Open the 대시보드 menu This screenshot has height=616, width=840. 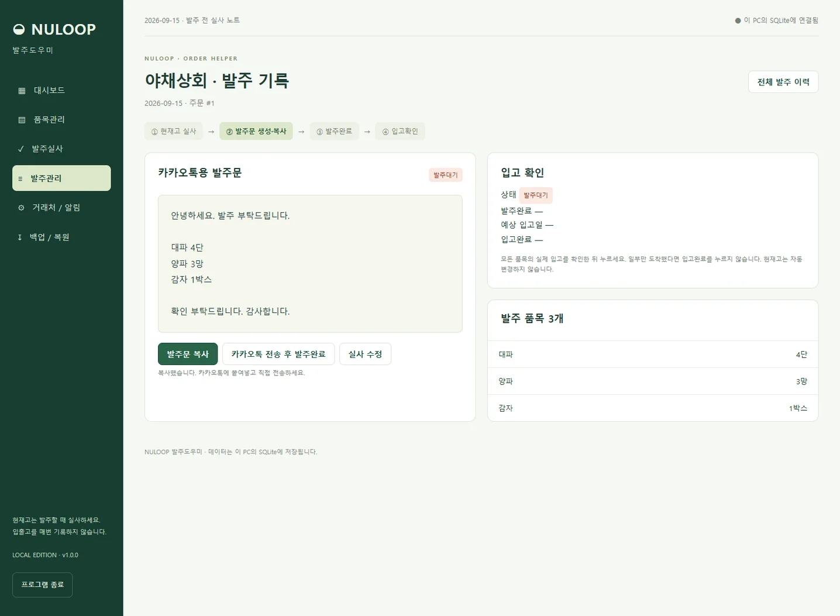pos(61,90)
